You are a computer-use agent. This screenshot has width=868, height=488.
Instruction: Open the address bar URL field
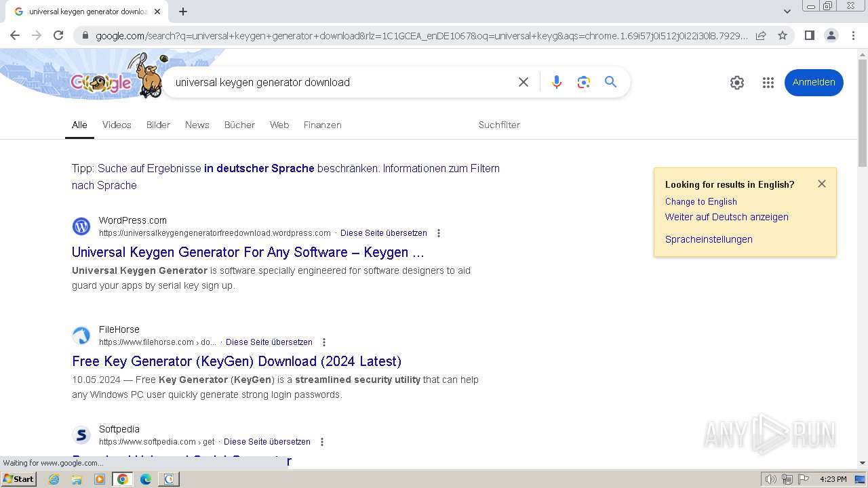[x=420, y=36]
